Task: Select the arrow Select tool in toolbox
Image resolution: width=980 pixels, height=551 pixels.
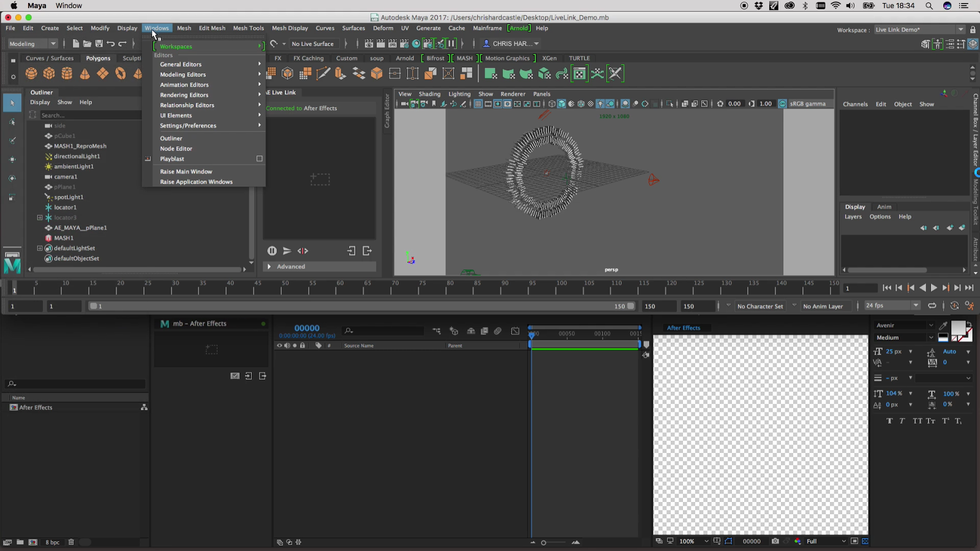Action: (x=12, y=103)
